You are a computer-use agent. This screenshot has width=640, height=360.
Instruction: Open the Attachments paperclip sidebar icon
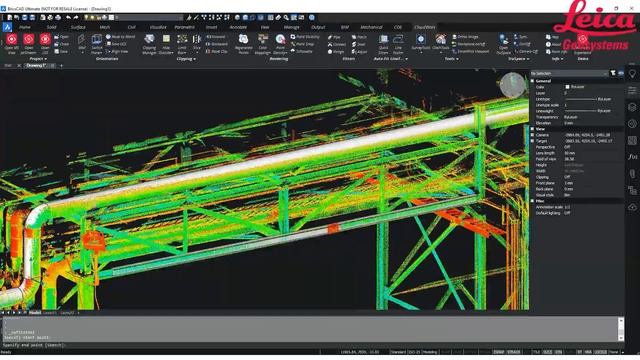[632, 173]
